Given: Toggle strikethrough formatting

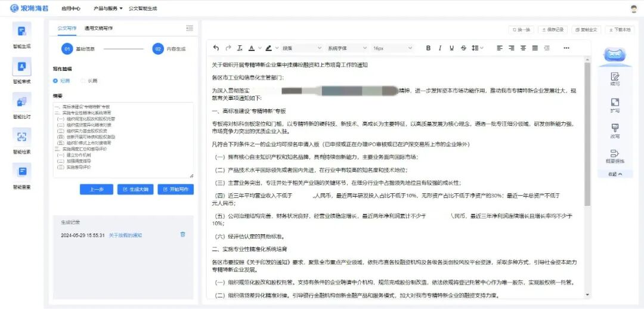Looking at the screenshot, I should click(463, 48).
